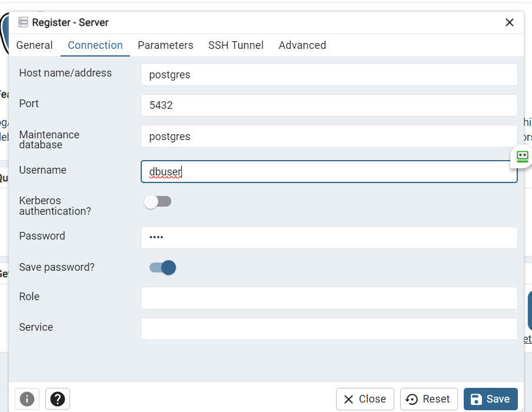Close the dialog with the X icon
The width and height of the screenshot is (532, 412).
point(510,22)
